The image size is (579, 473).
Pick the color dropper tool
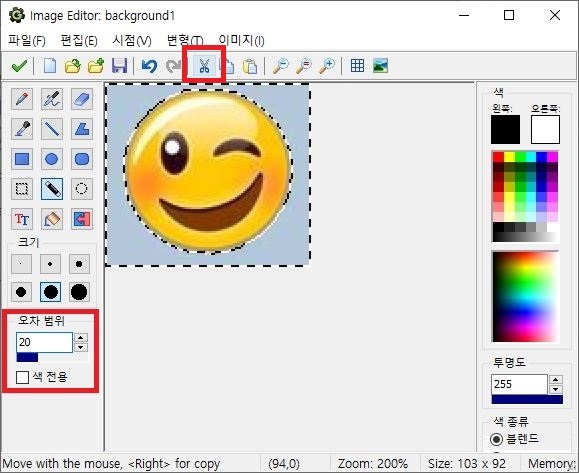tap(22, 129)
